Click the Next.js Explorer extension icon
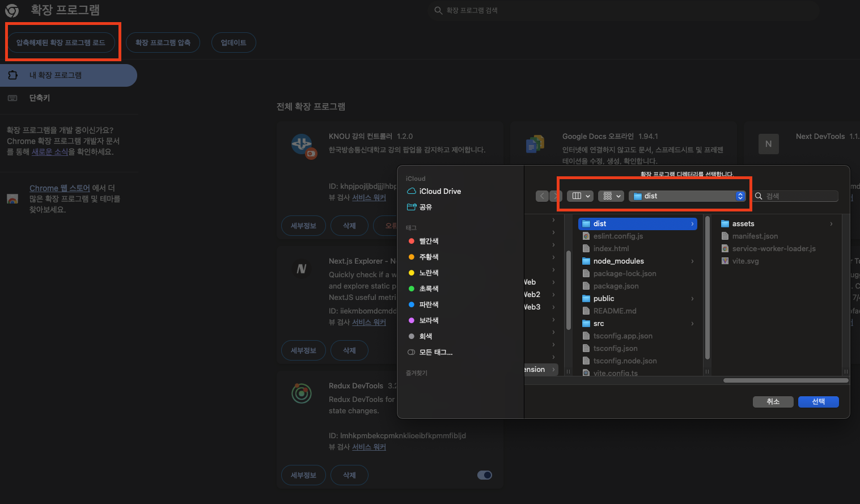860x504 pixels. coord(302,269)
